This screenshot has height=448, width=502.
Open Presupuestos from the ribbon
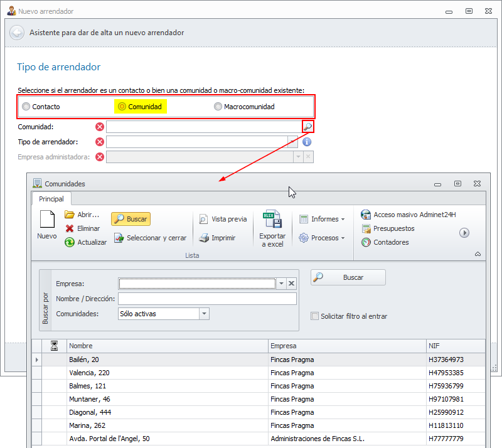coord(388,228)
